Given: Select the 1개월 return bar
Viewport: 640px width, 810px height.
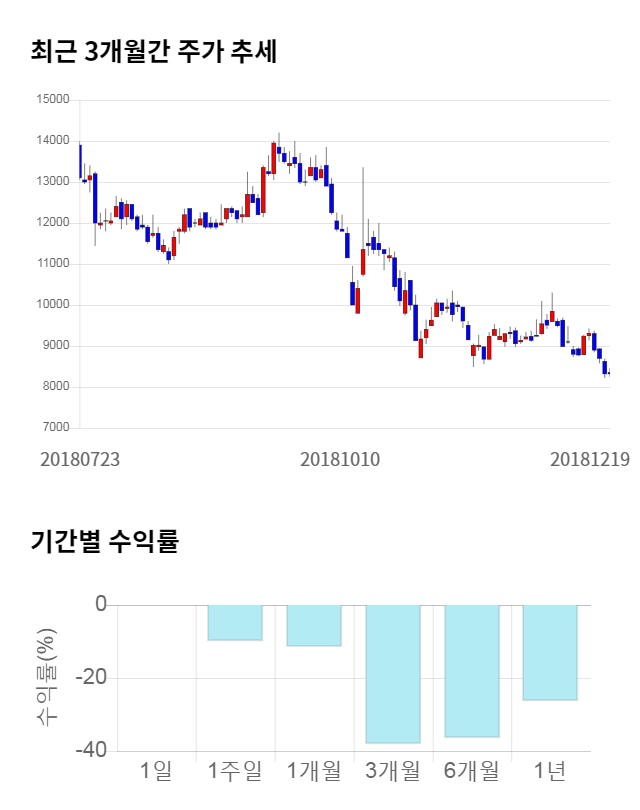Looking at the screenshot, I should [314, 625].
